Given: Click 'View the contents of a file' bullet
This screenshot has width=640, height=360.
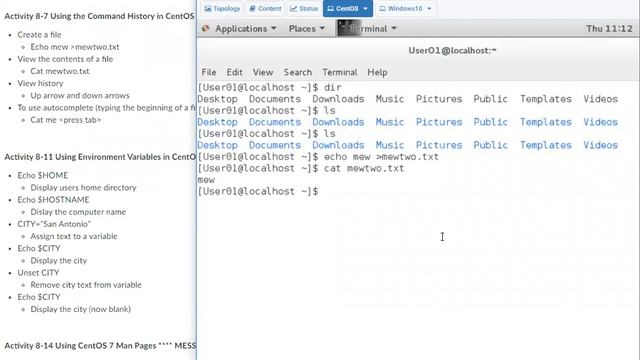Looking at the screenshot, I should click(65, 59).
